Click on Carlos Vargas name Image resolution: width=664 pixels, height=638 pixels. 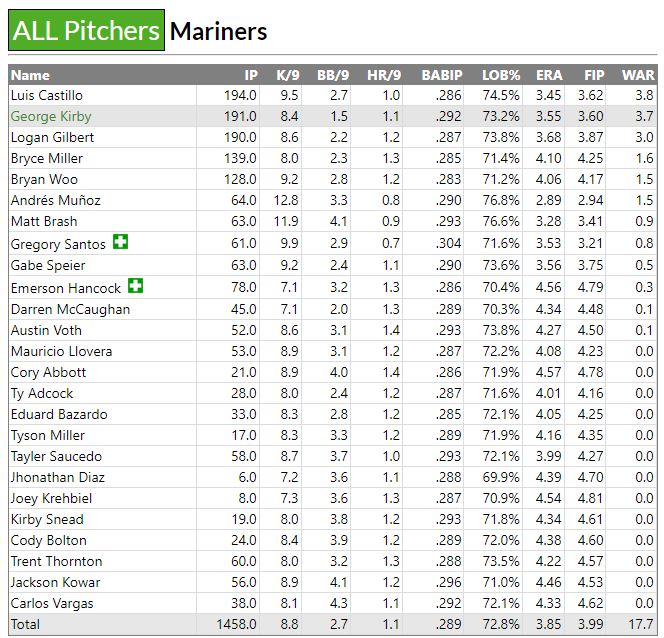[52, 603]
